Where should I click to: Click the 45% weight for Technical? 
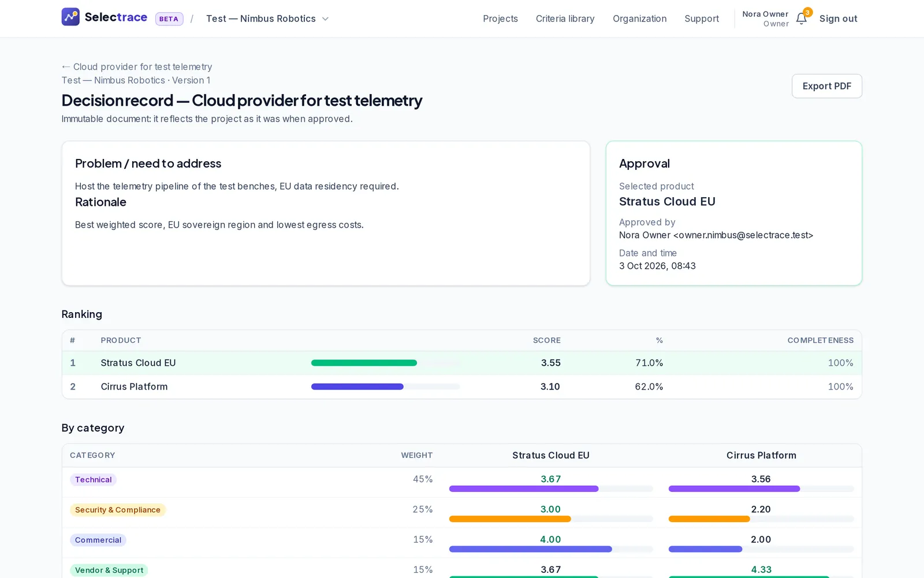tap(423, 479)
